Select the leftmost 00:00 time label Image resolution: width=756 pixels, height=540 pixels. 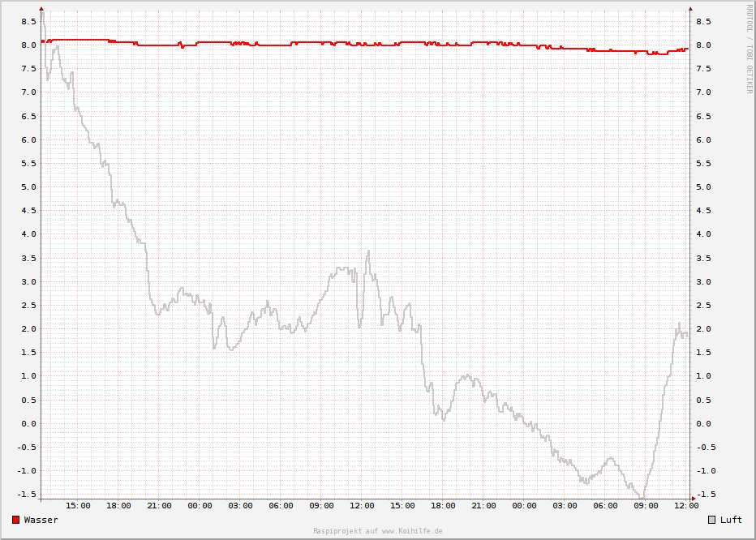point(200,506)
